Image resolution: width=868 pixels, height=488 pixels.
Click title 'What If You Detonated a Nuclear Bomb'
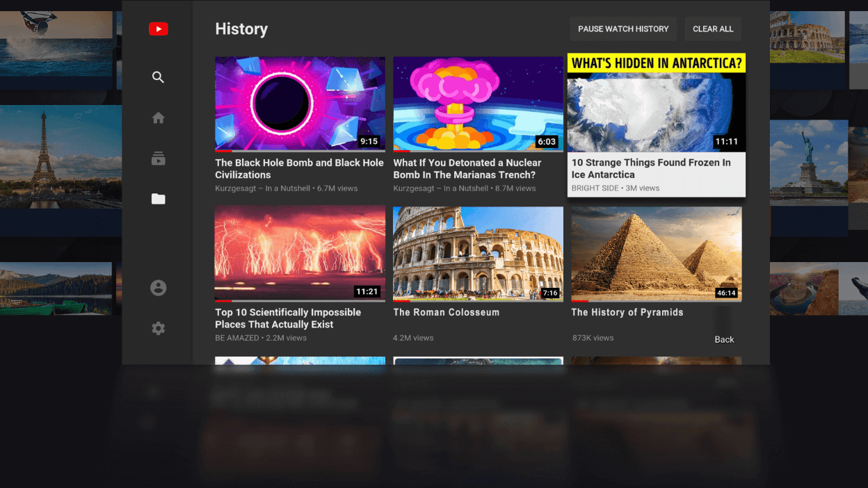click(x=467, y=168)
